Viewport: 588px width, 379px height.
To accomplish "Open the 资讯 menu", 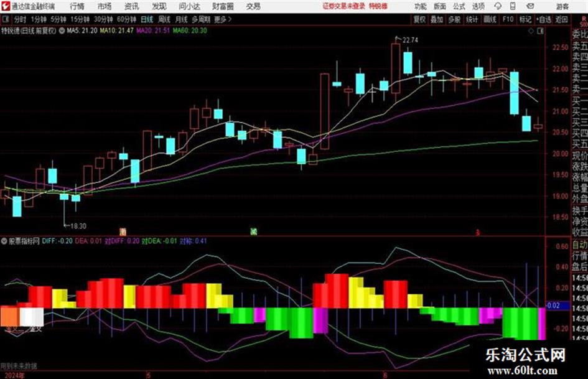I will tap(131, 6).
